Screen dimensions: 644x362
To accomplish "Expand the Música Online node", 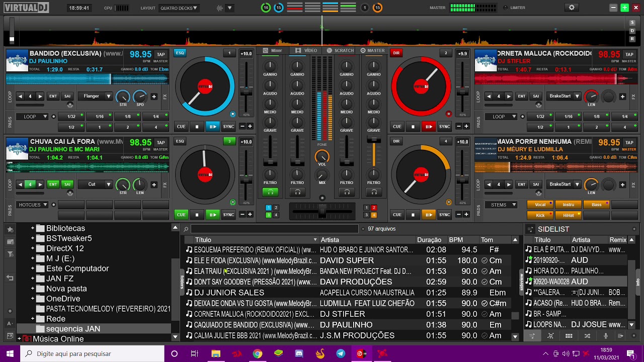I will tap(20, 339).
